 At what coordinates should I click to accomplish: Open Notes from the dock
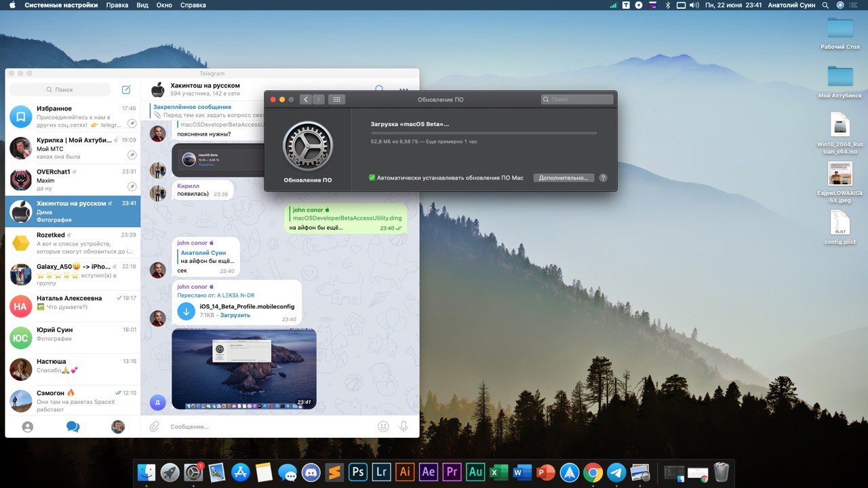(x=264, y=472)
